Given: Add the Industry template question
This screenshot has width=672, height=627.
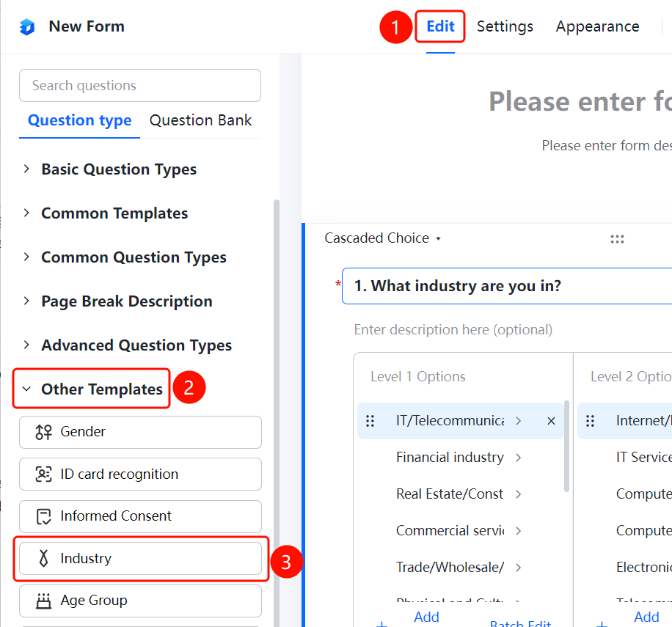Looking at the screenshot, I should pos(140,559).
